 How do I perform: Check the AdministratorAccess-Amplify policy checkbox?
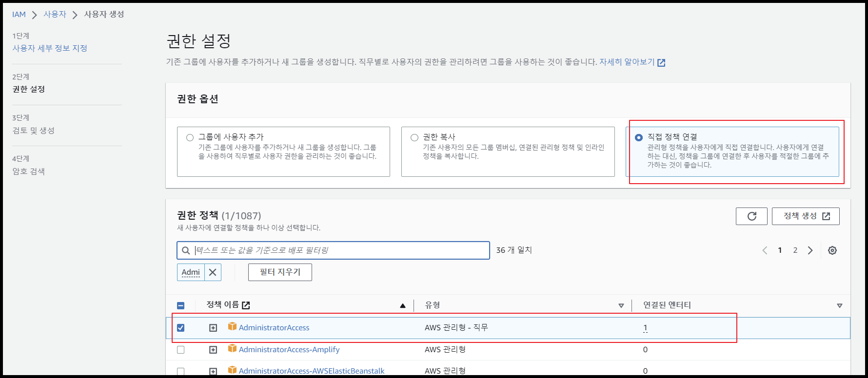(180, 350)
